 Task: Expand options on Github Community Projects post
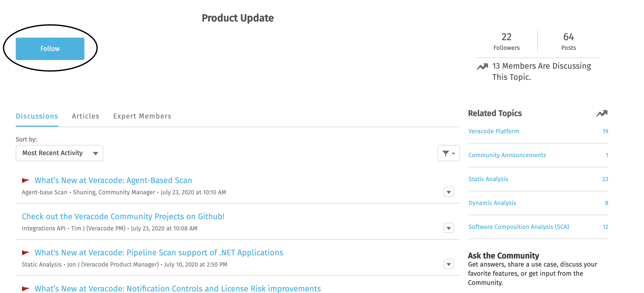449,228
